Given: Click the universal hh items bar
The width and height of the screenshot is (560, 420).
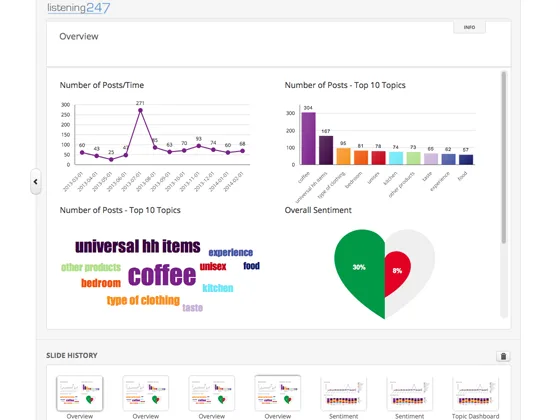Looking at the screenshot, I should (326, 150).
